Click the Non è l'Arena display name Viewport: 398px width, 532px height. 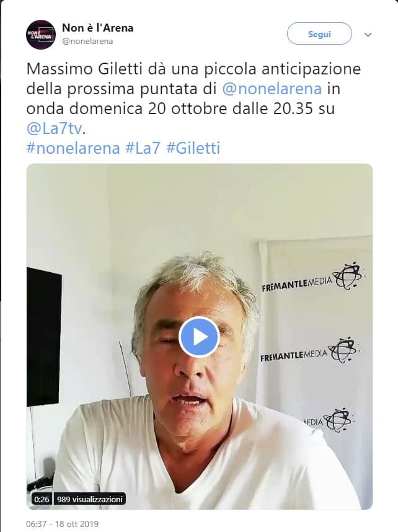98,28
